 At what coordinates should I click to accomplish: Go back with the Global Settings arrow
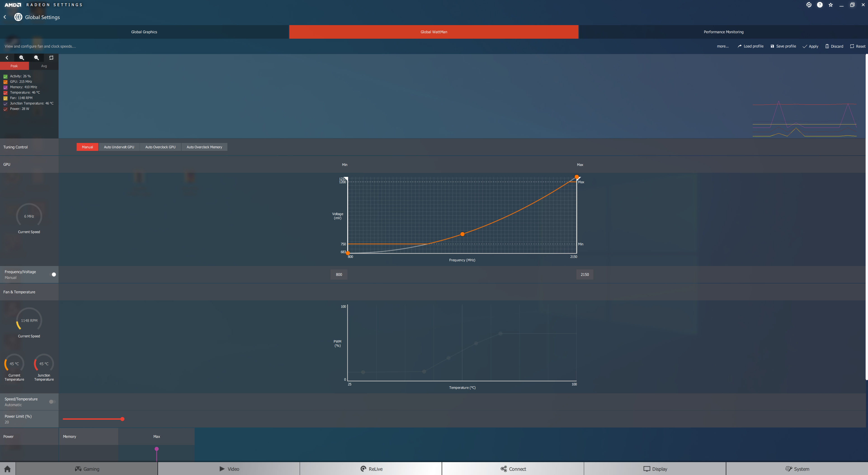tap(5, 17)
